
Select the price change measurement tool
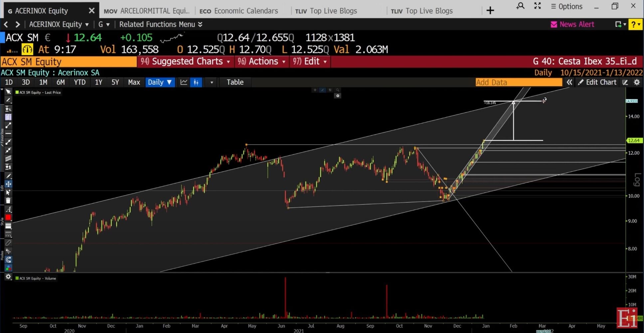coord(8,167)
